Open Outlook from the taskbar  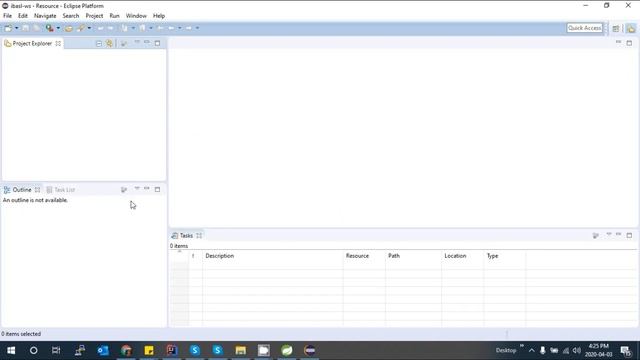coord(103,350)
